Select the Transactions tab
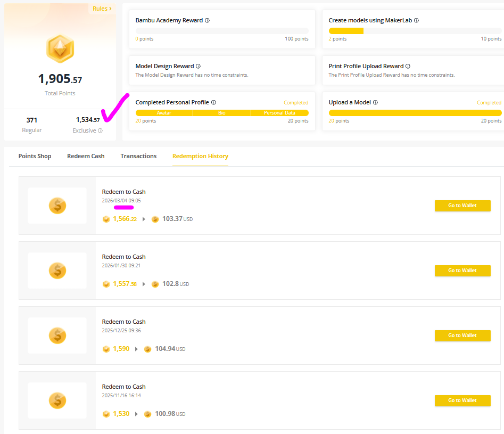This screenshot has width=504, height=434. click(x=138, y=156)
